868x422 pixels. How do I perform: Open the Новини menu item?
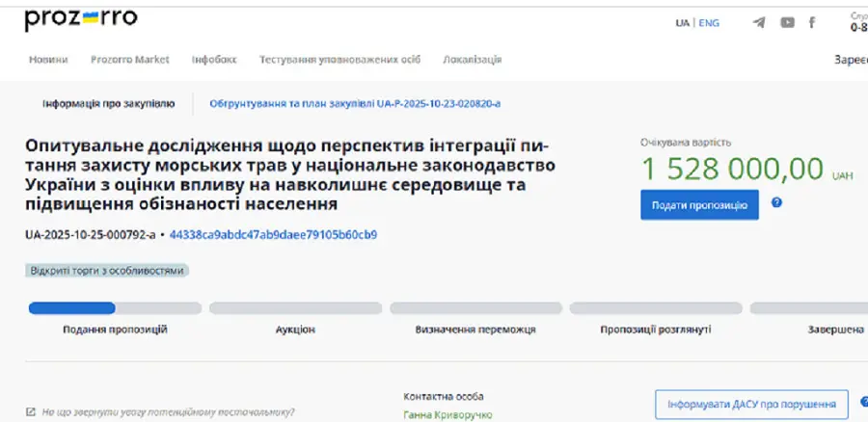click(48, 60)
